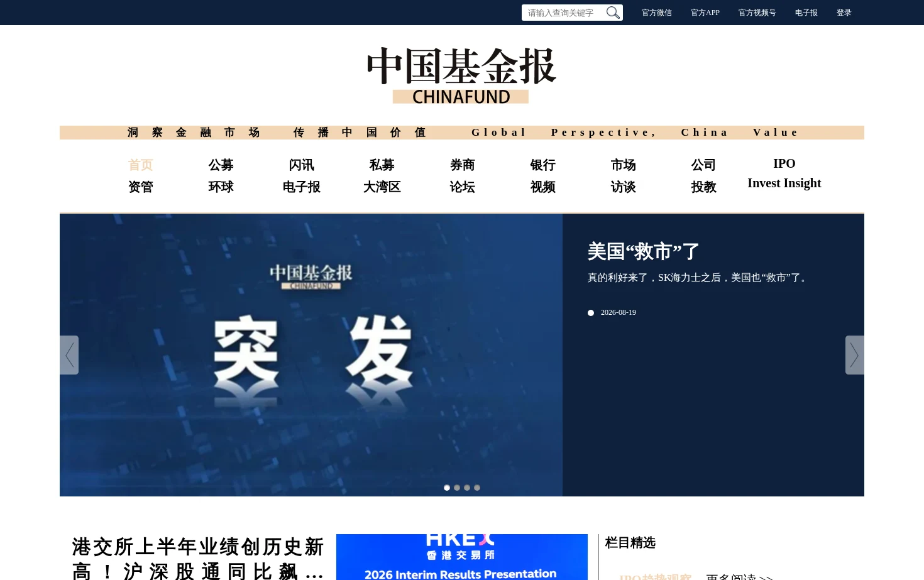Open 电子报 in the top bar
The image size is (924, 580).
806,13
